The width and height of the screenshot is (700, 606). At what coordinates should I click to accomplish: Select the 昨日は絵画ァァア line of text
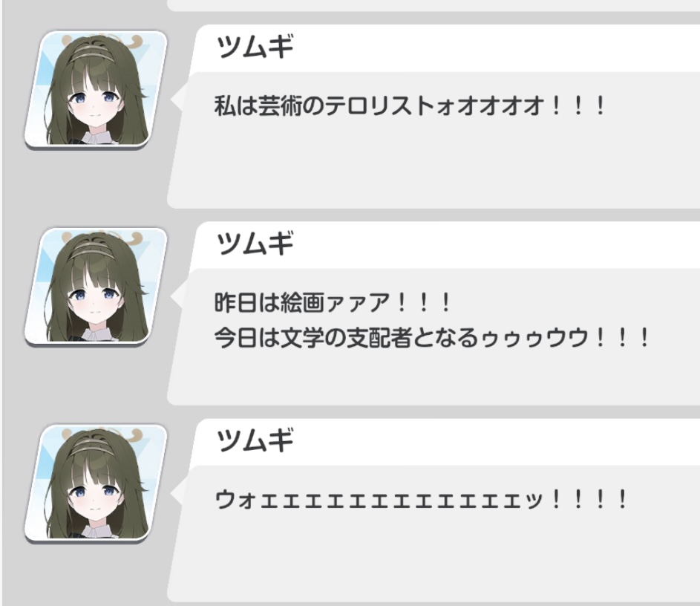pyautogui.click(x=332, y=302)
